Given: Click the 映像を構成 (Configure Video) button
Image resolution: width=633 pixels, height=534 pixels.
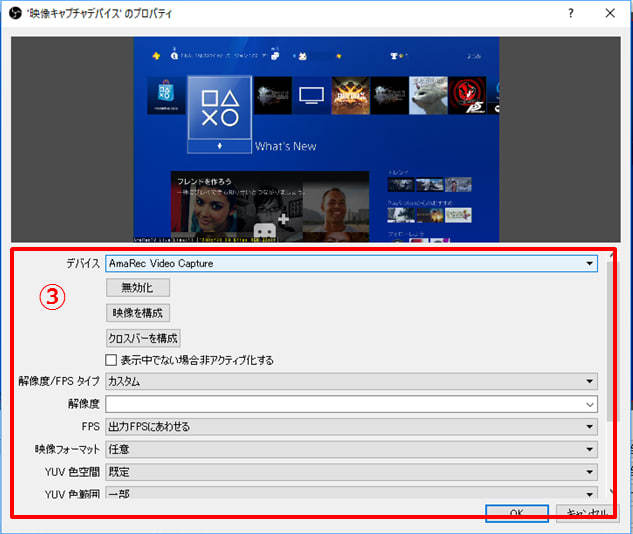Looking at the screenshot, I should tap(137, 313).
